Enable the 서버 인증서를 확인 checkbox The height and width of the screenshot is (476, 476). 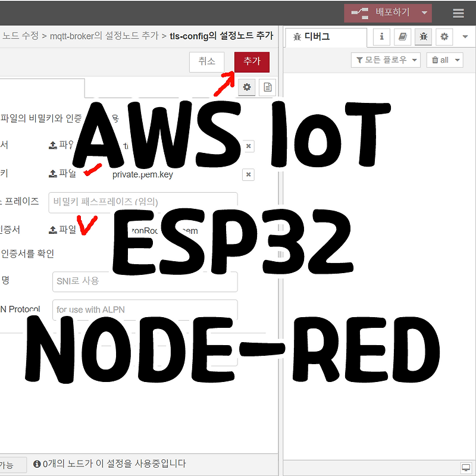coord(27,252)
